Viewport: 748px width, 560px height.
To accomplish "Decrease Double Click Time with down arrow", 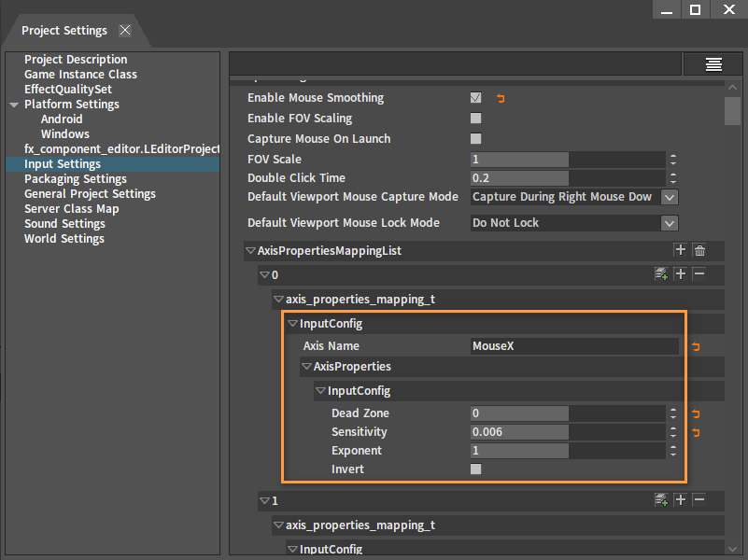I will [673, 182].
